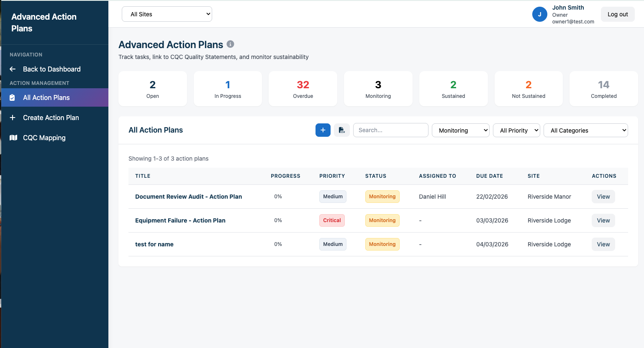Change the Monitoring status filter dropdown
The height and width of the screenshot is (348, 644).
[460, 130]
